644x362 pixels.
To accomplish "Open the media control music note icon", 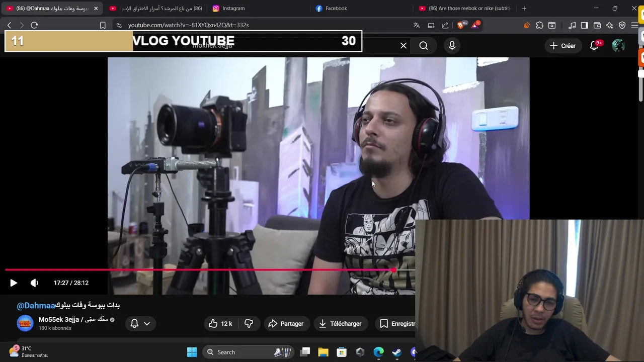I will pyautogui.click(x=572, y=25).
